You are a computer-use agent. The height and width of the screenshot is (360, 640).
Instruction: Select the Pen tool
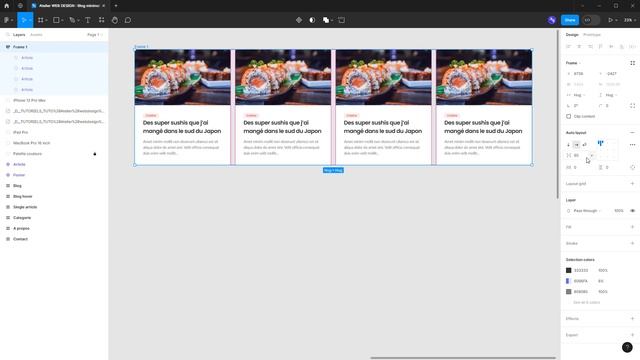[x=72, y=20]
